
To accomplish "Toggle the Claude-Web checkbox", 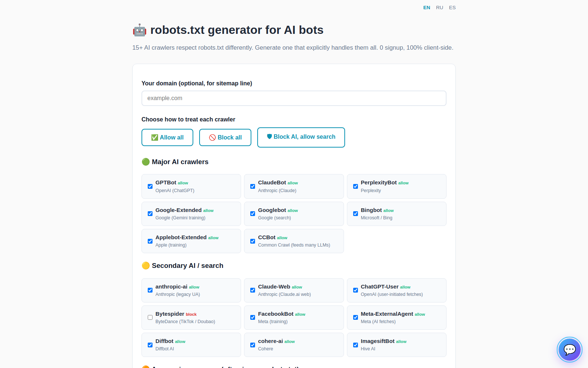I will click(252, 290).
